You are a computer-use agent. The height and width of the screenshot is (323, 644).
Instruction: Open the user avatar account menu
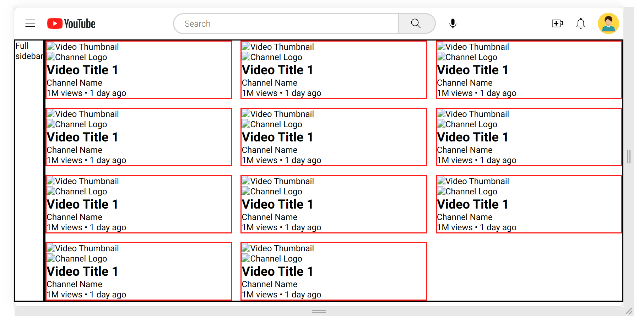(608, 23)
